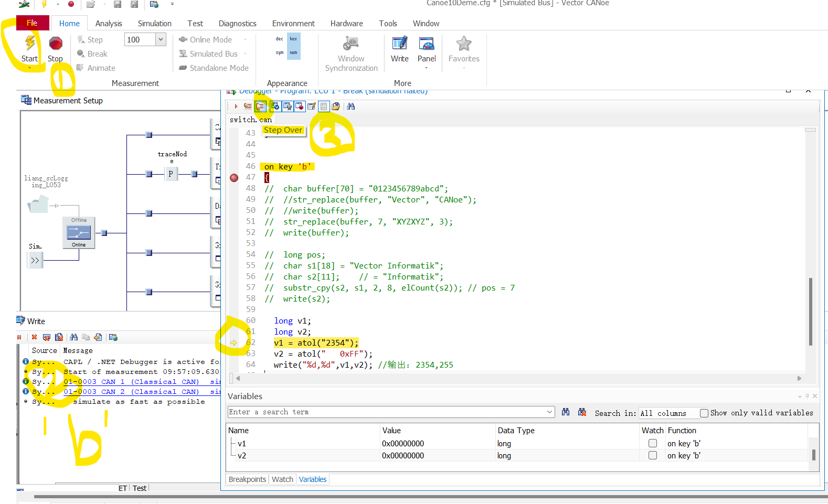828x504 pixels.
Task: Toggle breakpoint marker on line 47
Action: coord(234,178)
